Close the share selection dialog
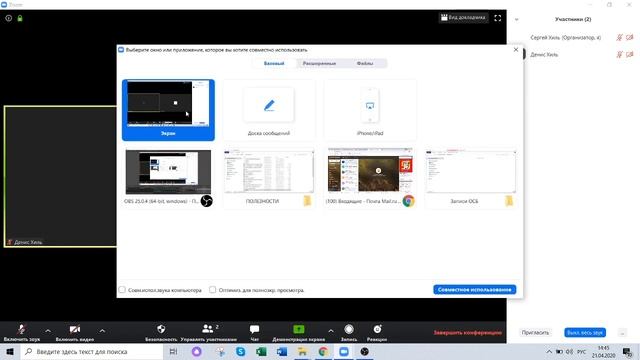Image resolution: width=640 pixels, height=360 pixels. (516, 49)
